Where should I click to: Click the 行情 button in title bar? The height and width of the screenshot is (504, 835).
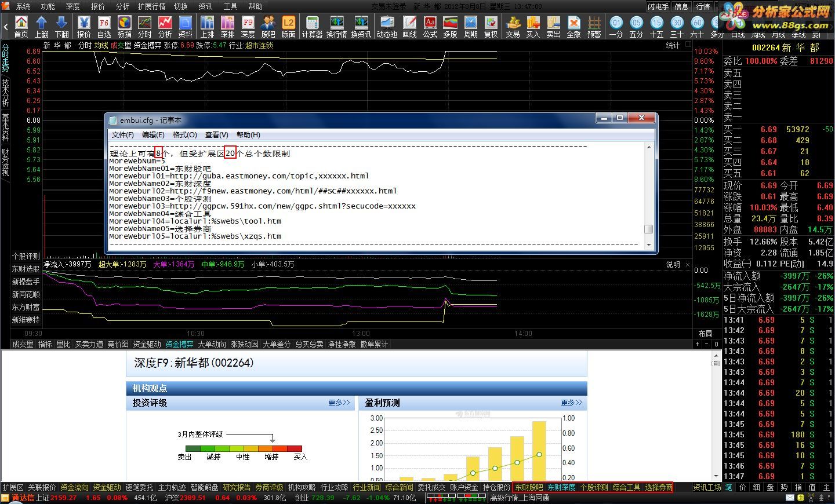(703, 6)
